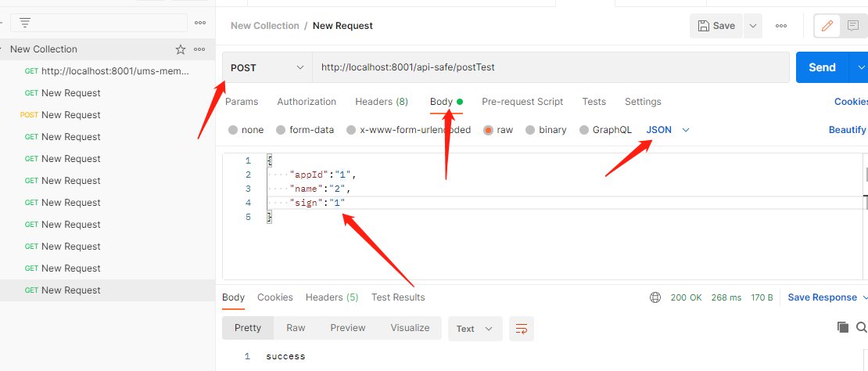The width and height of the screenshot is (868, 371).
Task: Choose the binary body option
Action: (x=531, y=130)
